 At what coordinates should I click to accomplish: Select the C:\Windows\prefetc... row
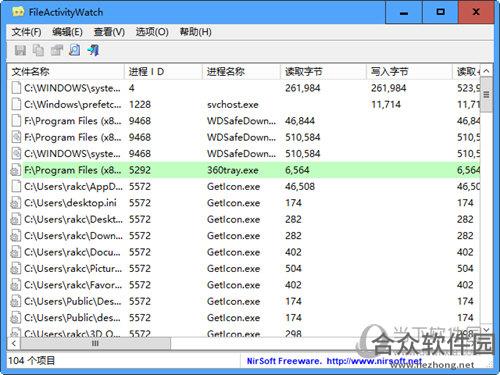(244, 104)
